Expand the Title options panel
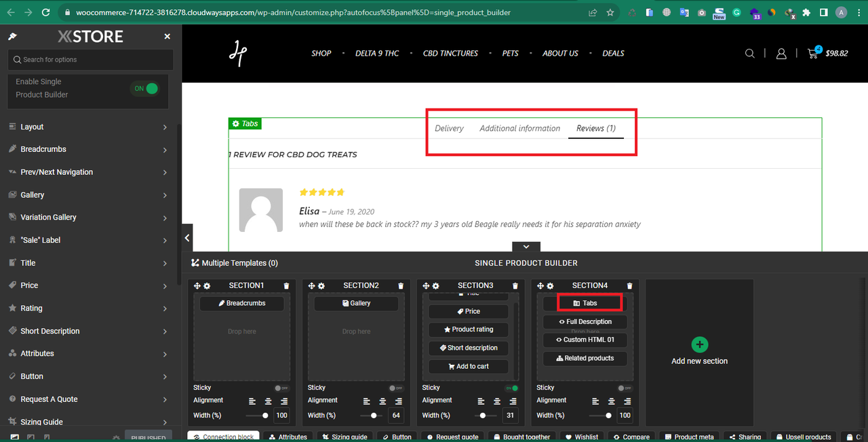868x442 pixels. point(88,263)
